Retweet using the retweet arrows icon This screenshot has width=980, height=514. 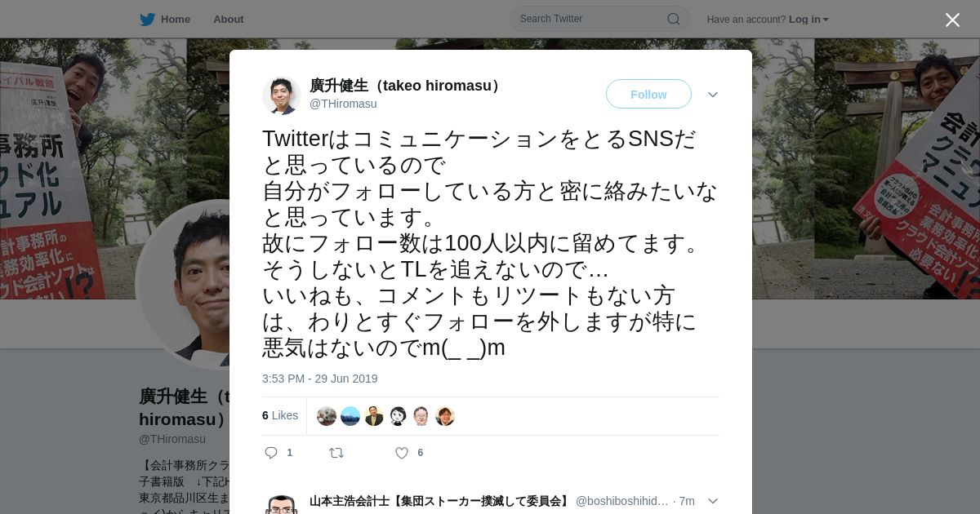pyautogui.click(x=336, y=453)
